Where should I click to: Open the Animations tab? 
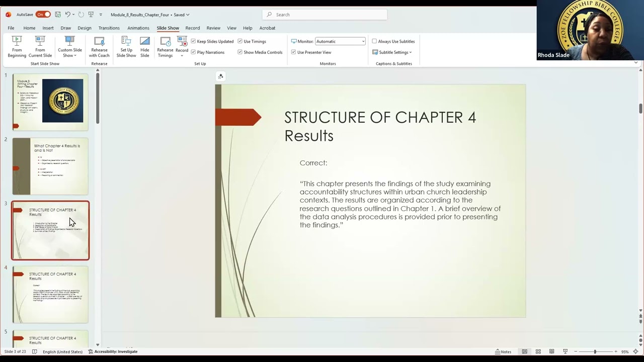coord(138,28)
